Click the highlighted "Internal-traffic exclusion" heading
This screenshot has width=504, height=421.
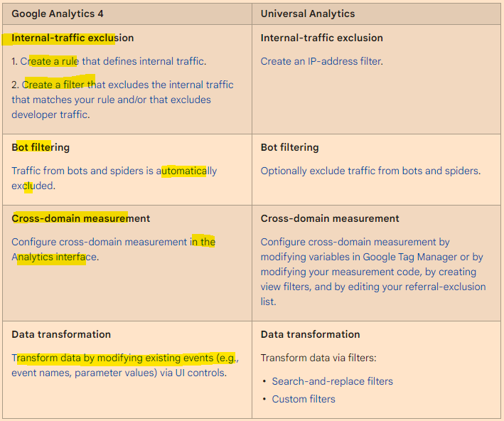point(73,38)
